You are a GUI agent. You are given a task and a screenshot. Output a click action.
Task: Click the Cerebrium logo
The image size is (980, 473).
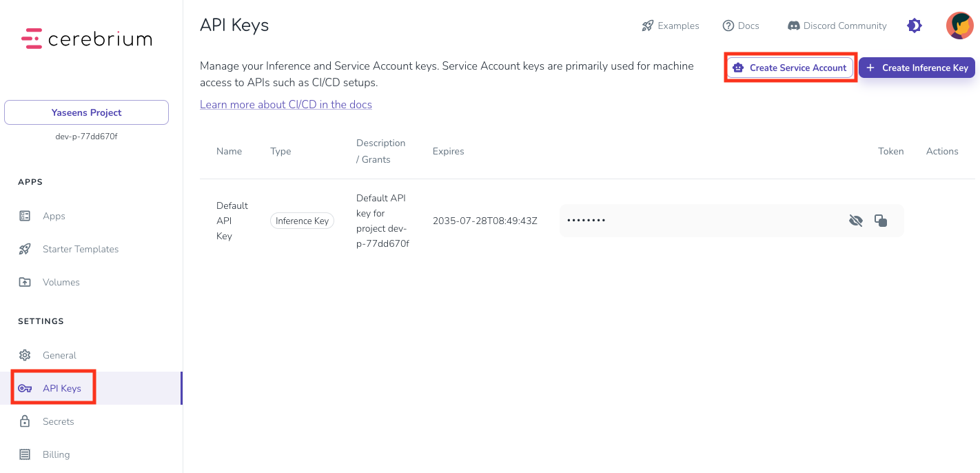(x=85, y=39)
